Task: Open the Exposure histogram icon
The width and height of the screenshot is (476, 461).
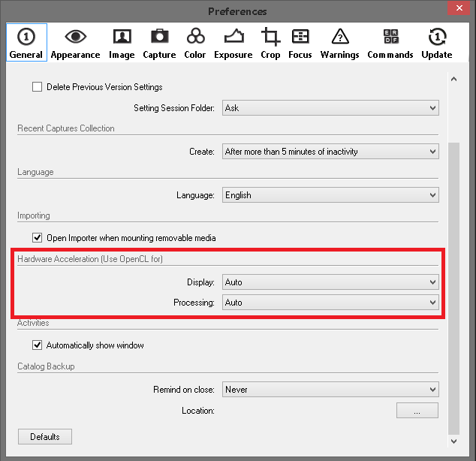Action: tap(233, 36)
